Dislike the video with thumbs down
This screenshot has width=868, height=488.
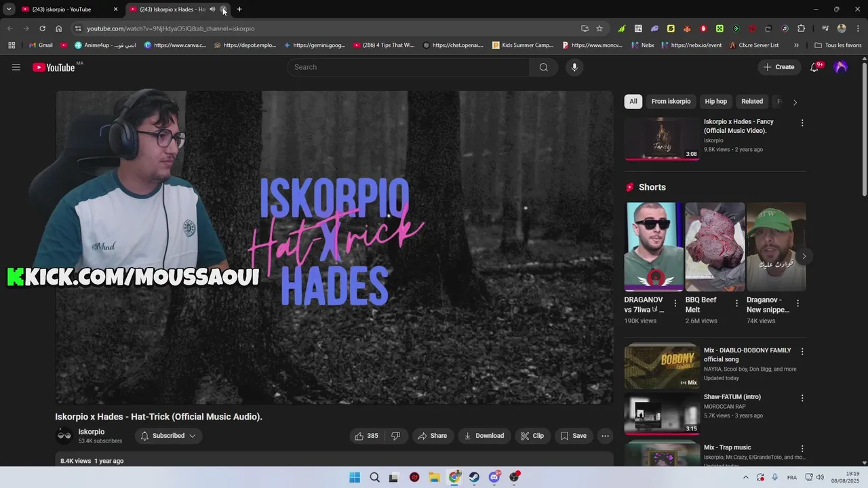[396, 436]
